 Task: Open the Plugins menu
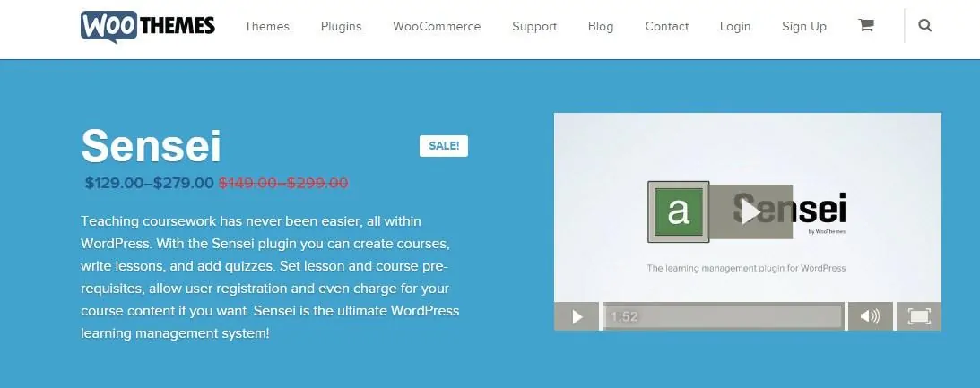pyautogui.click(x=342, y=26)
